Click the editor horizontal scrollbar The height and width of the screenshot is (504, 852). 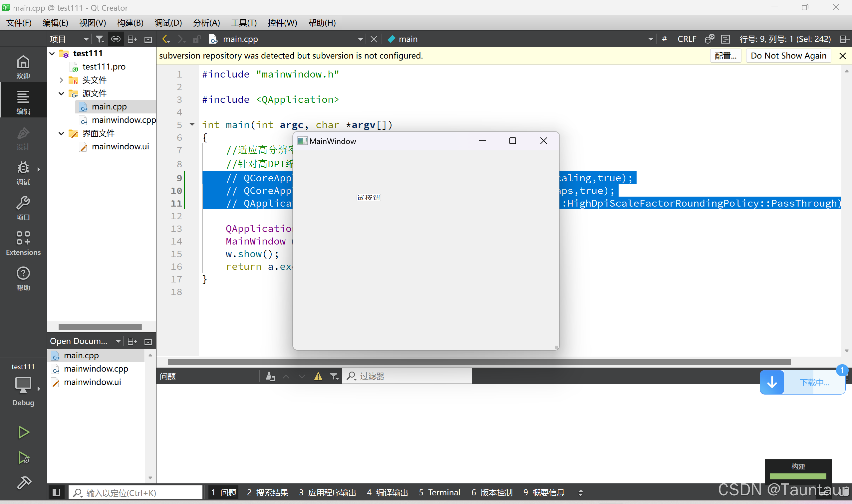coord(479,362)
